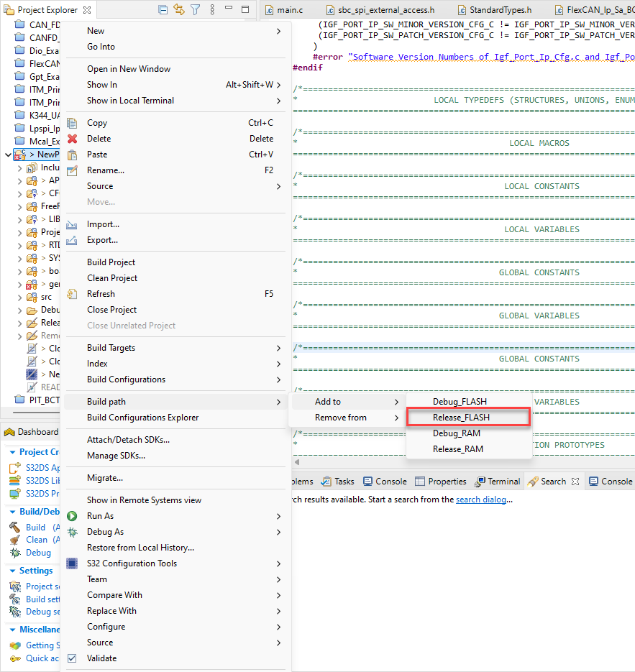The height and width of the screenshot is (672, 635).
Task: Collapse the NewP project tree node
Action: (8, 155)
